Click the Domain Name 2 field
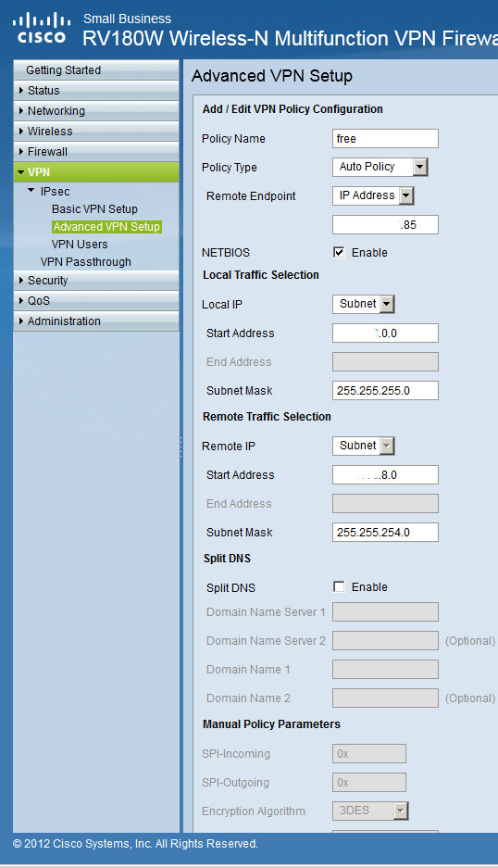This screenshot has height=868, width=498. (385, 698)
